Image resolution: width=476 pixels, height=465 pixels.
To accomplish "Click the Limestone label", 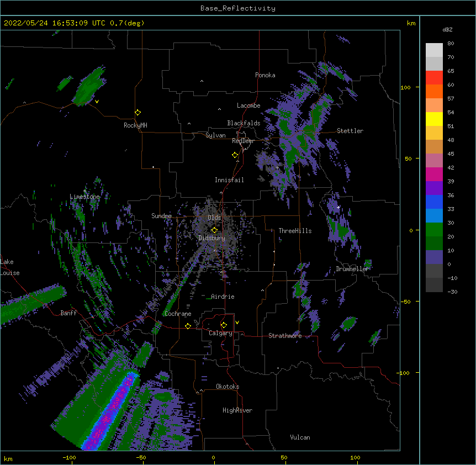I will point(84,197).
